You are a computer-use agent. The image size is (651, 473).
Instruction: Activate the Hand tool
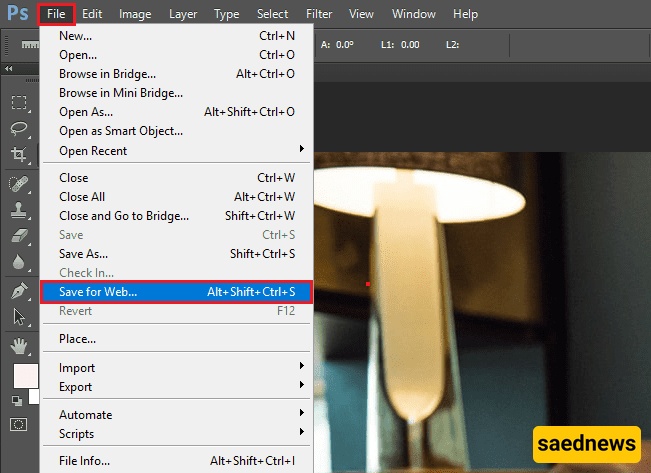coord(19,346)
